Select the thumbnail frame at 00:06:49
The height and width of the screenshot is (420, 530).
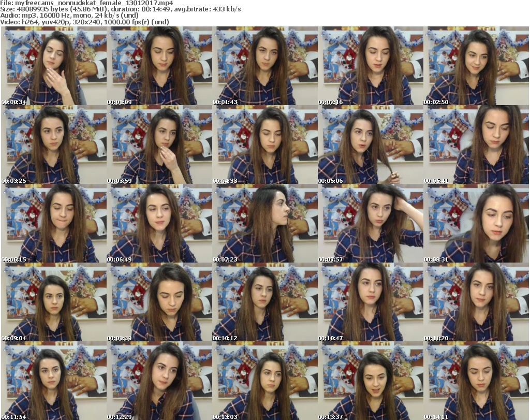(x=159, y=224)
